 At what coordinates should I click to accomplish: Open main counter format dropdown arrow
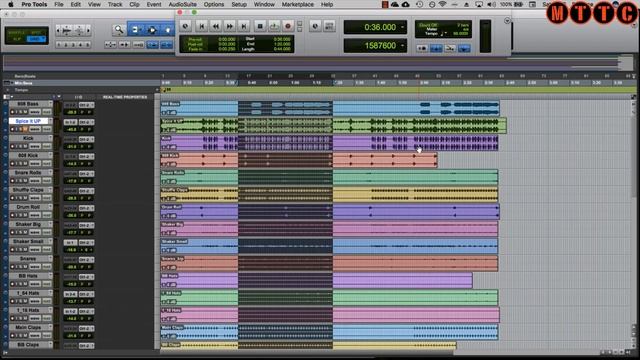pos(402,27)
